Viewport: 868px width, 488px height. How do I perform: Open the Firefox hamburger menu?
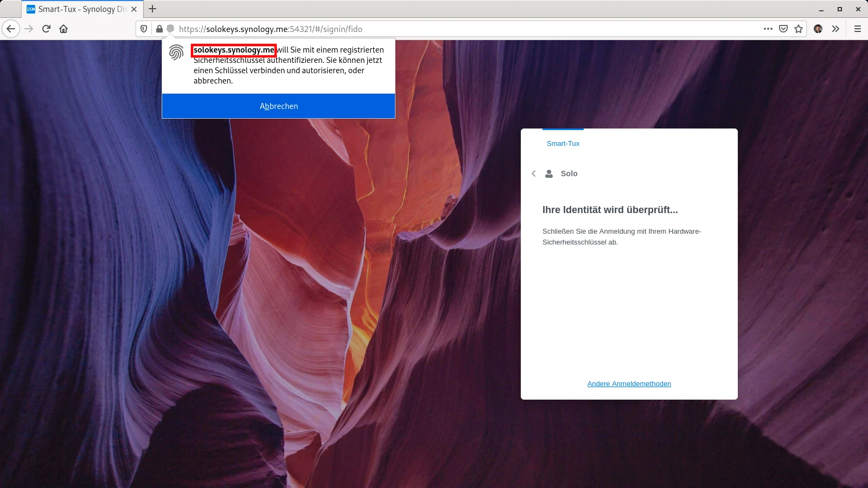coord(858,29)
